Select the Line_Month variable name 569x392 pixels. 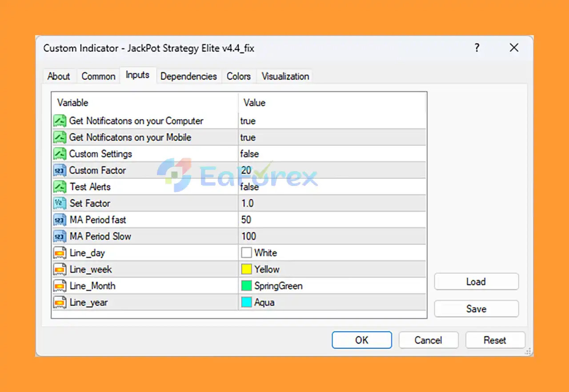point(92,286)
